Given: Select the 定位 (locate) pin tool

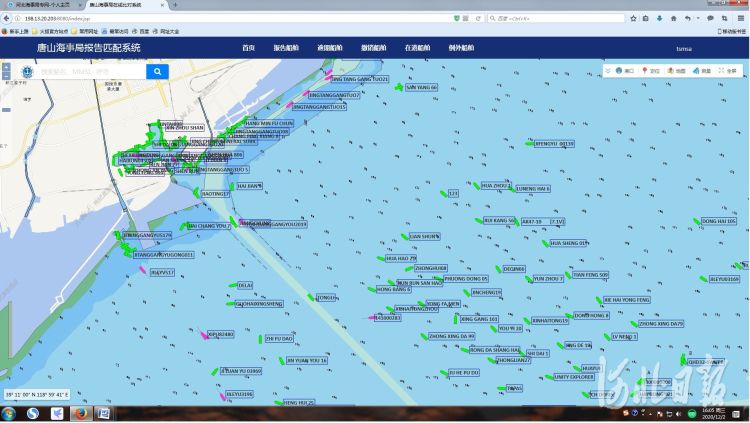Looking at the screenshot, I should click(x=651, y=71).
